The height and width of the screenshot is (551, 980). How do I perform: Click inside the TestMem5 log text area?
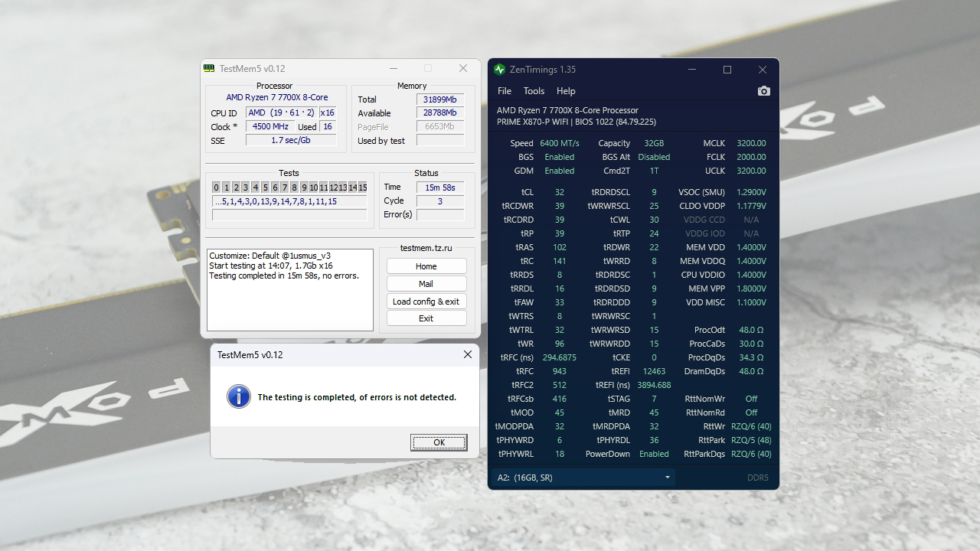[289, 302]
